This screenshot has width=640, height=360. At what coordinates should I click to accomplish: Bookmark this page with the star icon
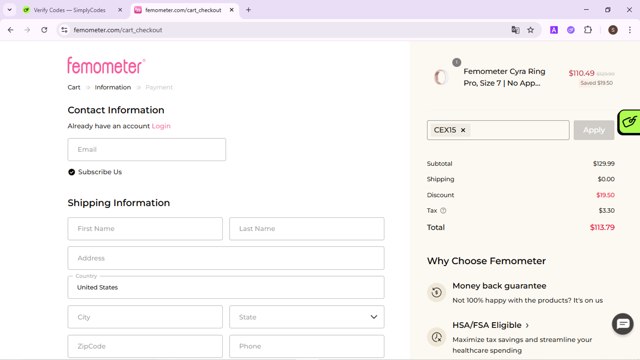click(531, 30)
